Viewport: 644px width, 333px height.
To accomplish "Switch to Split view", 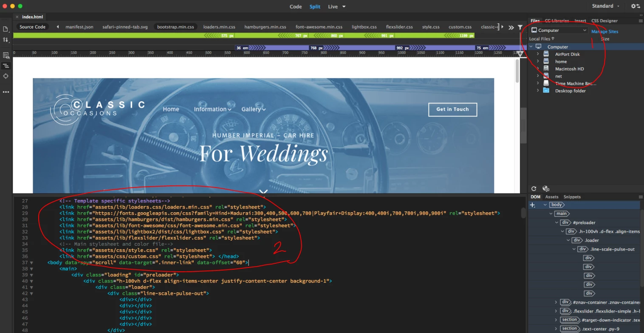I will tap(315, 6).
